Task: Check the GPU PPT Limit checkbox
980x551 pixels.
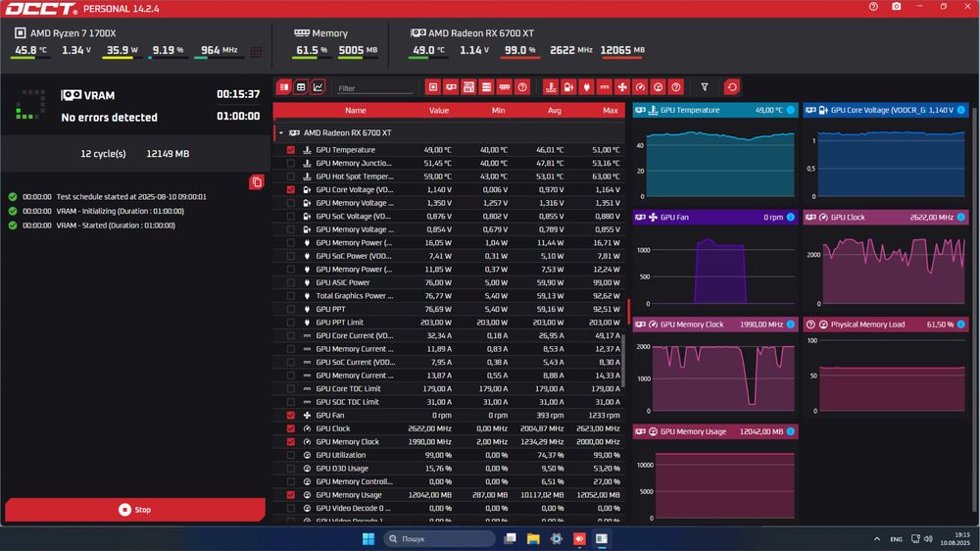Action: pos(291,323)
